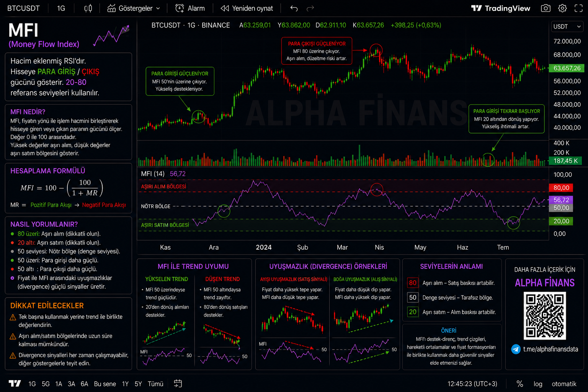This screenshot has height=392, width=588.
Task: Show all data with Tümü
Action: click(155, 384)
